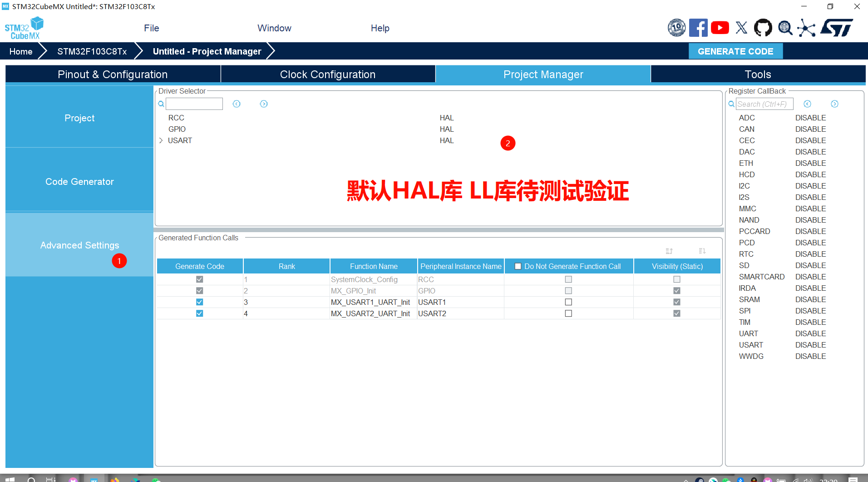The image size is (868, 482).
Task: Focus the Driver Selector search field
Action: (194, 104)
